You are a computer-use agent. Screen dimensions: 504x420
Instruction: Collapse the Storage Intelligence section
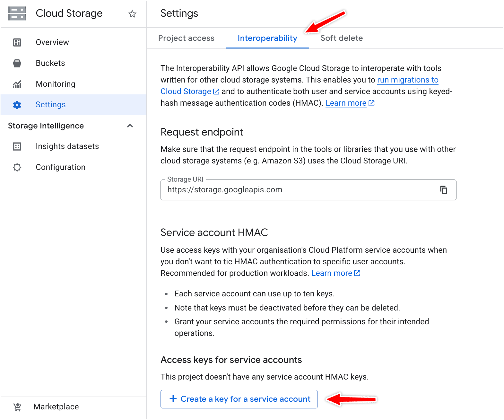tap(130, 126)
